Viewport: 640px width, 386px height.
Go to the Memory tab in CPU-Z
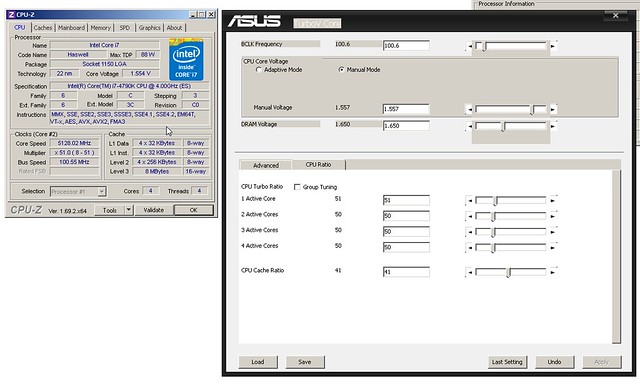tap(100, 28)
